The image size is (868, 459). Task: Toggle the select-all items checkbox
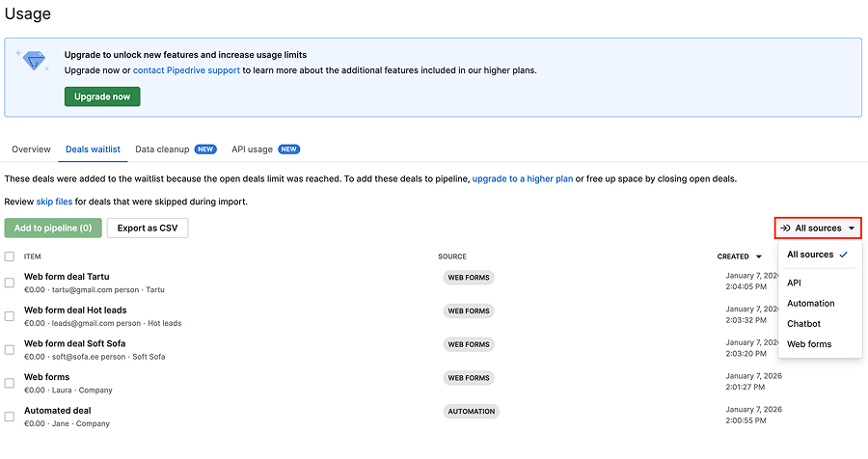point(10,256)
